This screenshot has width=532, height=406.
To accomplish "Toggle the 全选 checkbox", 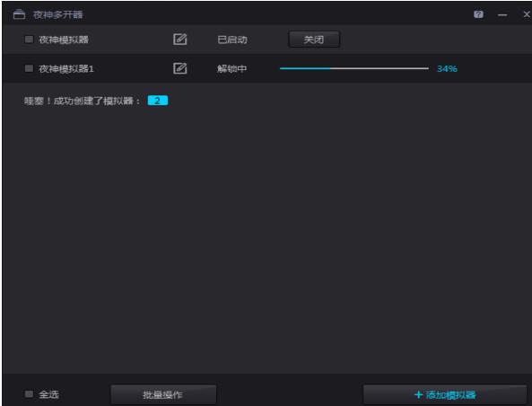I will pyautogui.click(x=29, y=393).
